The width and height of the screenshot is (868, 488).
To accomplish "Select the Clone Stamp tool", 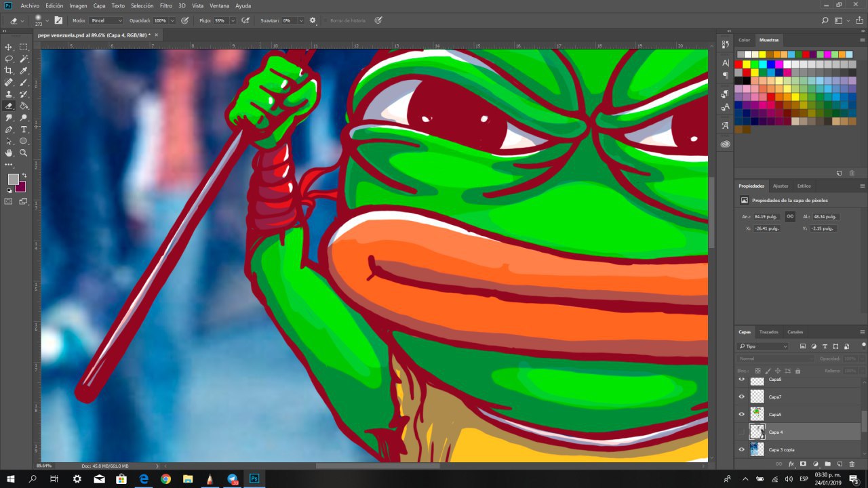I will pyautogui.click(x=9, y=94).
